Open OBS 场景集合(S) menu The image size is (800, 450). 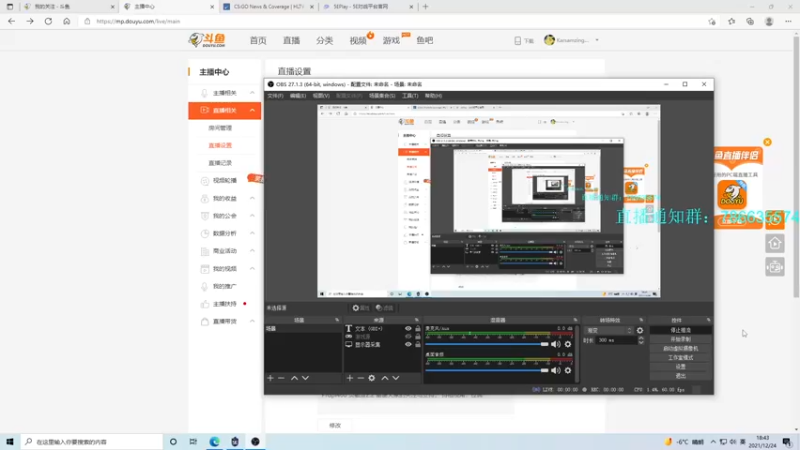[x=382, y=96]
